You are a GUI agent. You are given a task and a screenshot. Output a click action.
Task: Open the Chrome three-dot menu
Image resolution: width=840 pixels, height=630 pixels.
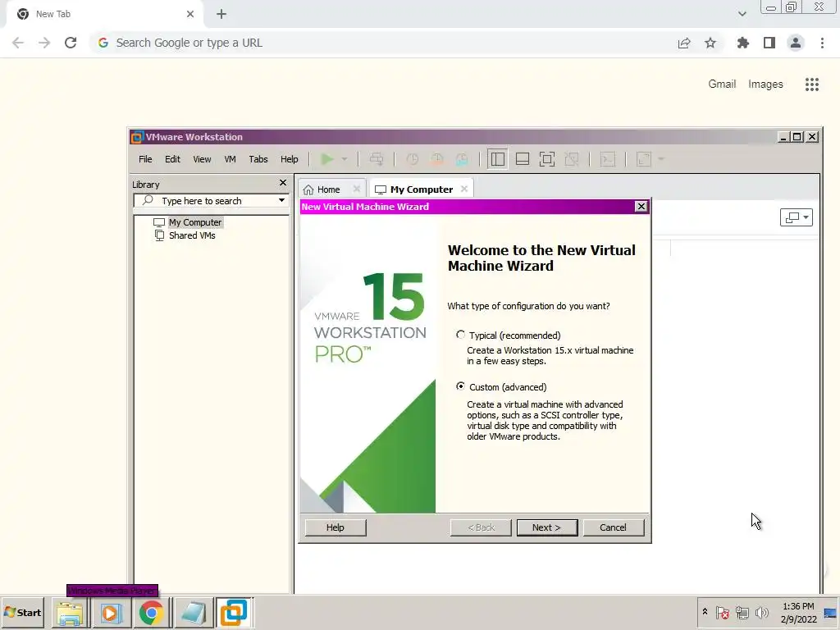(822, 43)
